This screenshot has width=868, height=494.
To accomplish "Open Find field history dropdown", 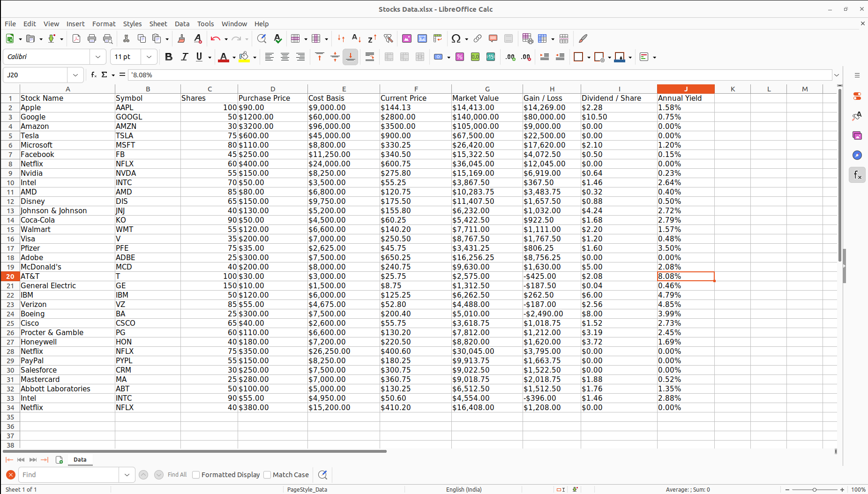I will (127, 475).
